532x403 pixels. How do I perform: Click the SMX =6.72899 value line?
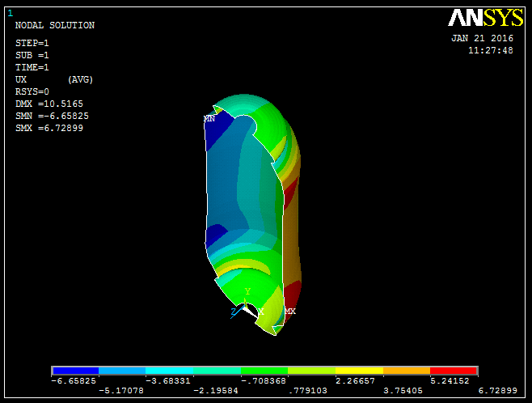click(49, 128)
